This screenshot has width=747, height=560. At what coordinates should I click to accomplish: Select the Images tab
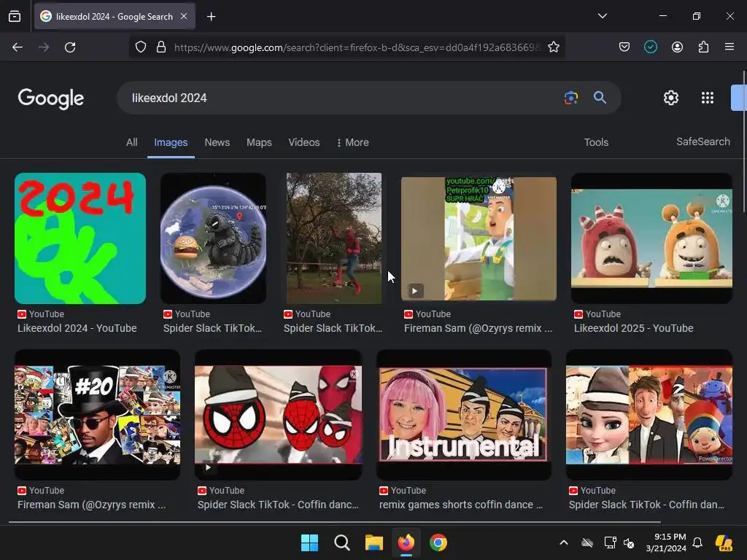pyautogui.click(x=171, y=142)
